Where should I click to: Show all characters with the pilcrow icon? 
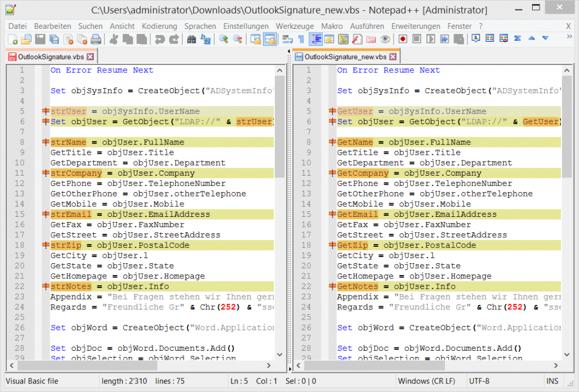pos(300,38)
